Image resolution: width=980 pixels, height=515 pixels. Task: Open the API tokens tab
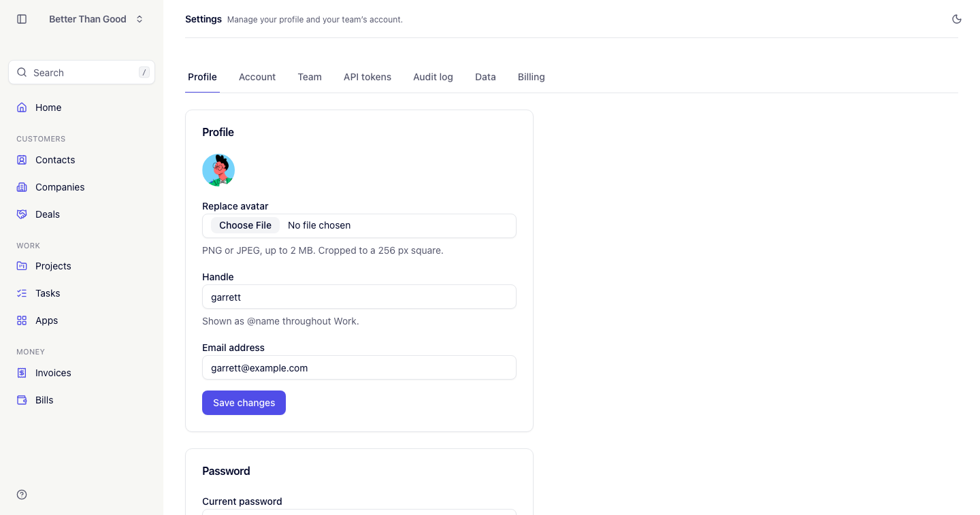[367, 77]
